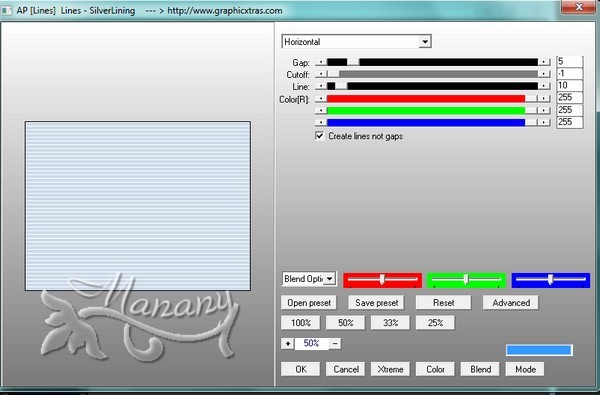Click the Gap slider's left arrow
Image resolution: width=600 pixels, height=395 pixels.
point(321,62)
